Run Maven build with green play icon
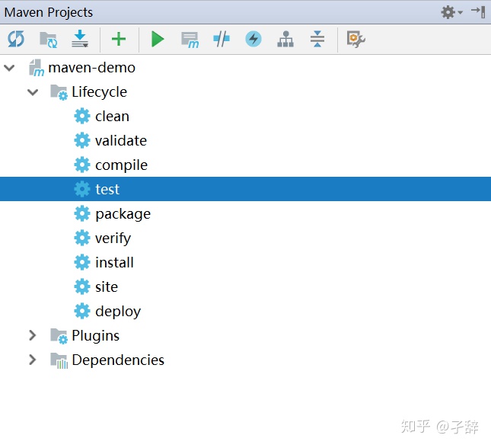Image resolution: width=491 pixels, height=448 pixels. [158, 39]
